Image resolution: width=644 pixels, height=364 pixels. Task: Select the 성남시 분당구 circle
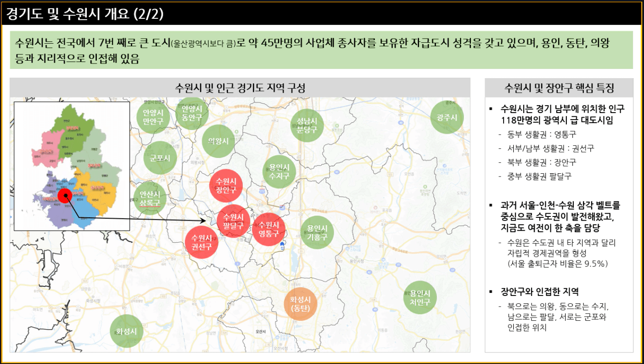pos(307,125)
